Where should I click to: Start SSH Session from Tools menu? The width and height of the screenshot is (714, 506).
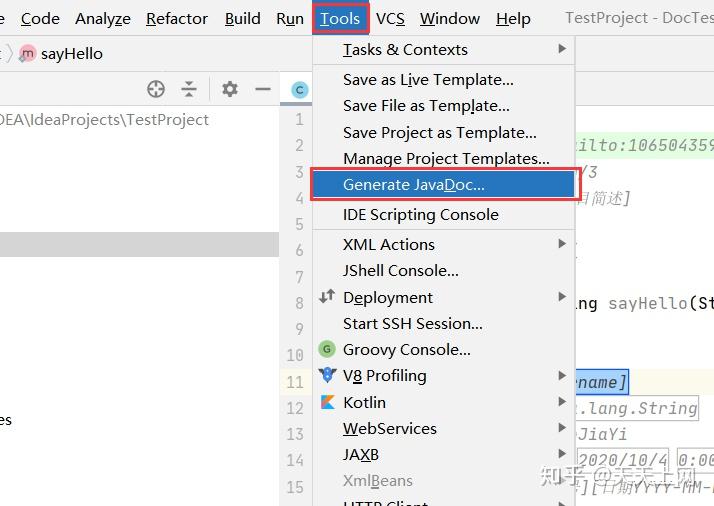click(x=412, y=323)
